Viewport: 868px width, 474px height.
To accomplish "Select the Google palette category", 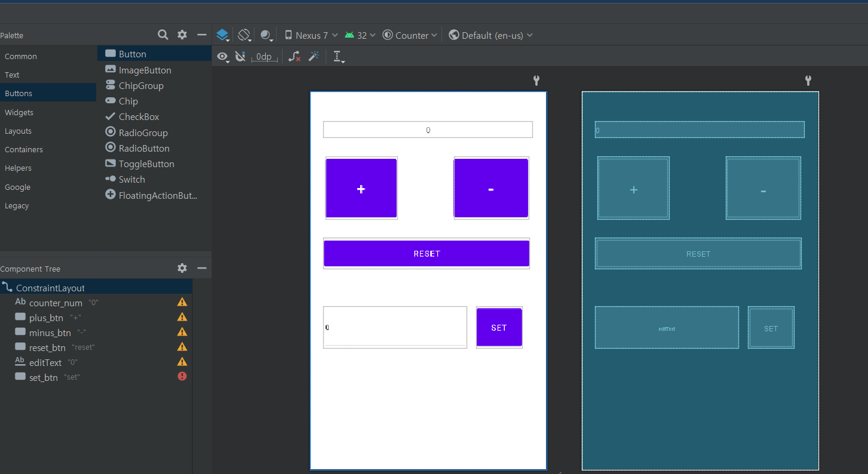I will 48,187.
